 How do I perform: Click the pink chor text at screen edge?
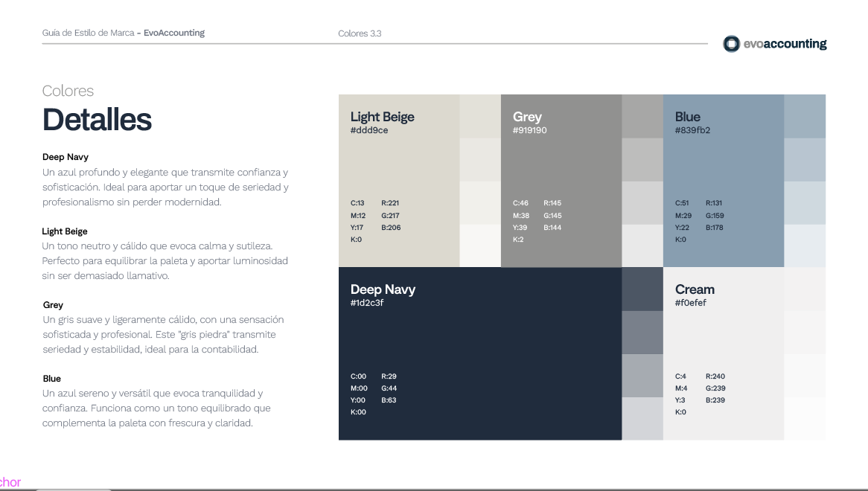10,483
